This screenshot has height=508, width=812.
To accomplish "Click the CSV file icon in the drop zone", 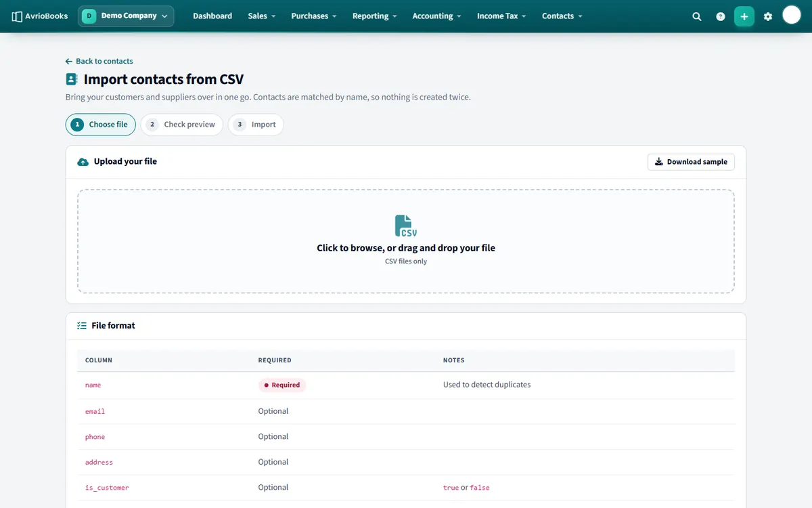I will pos(406,226).
